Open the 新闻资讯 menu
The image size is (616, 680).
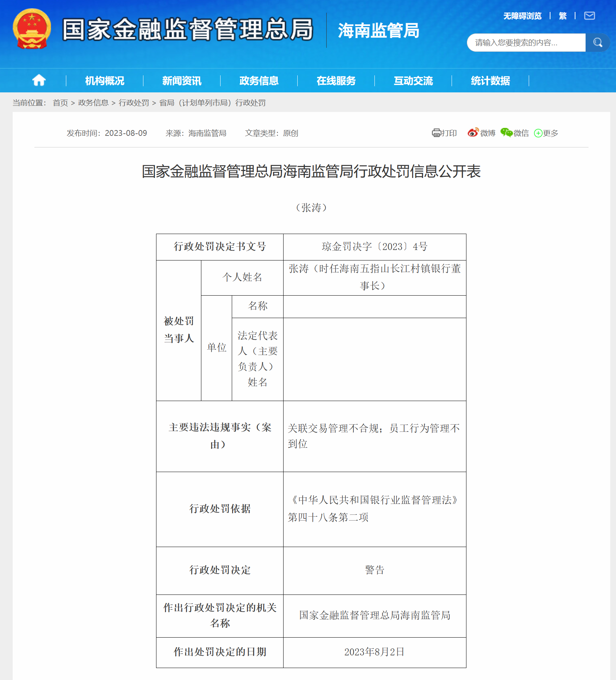[x=182, y=80]
